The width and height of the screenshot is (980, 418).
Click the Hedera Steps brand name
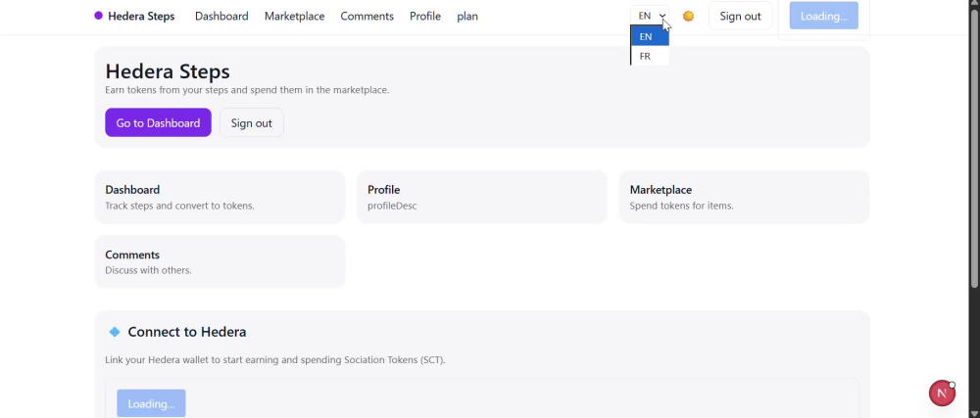pyautogui.click(x=141, y=17)
